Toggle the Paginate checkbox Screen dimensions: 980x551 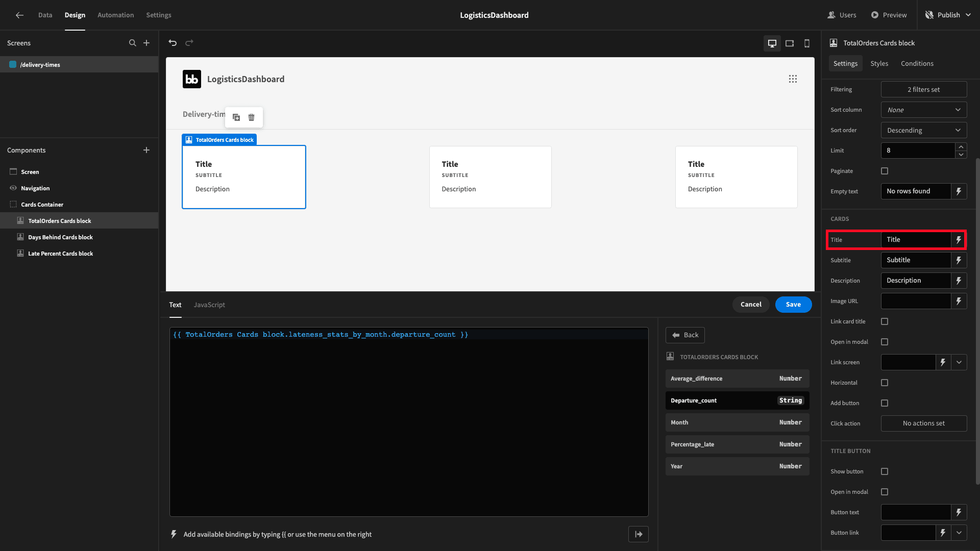[x=885, y=171]
